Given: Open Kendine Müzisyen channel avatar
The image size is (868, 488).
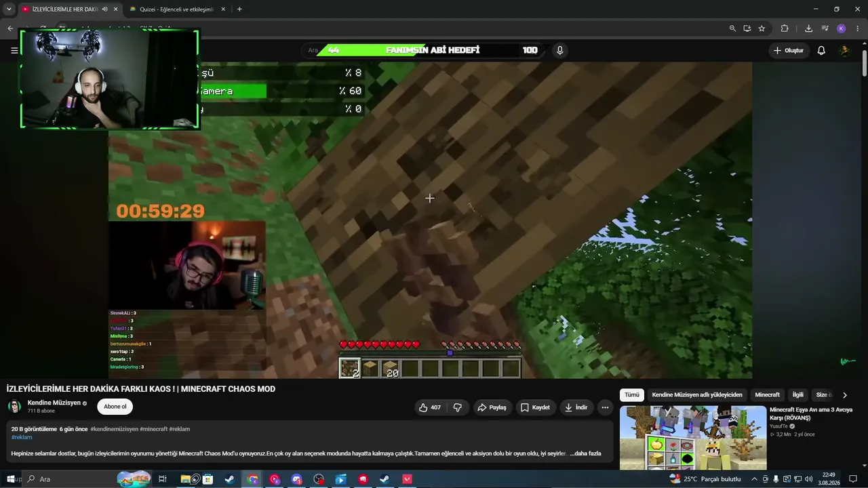Looking at the screenshot, I should 14,407.
